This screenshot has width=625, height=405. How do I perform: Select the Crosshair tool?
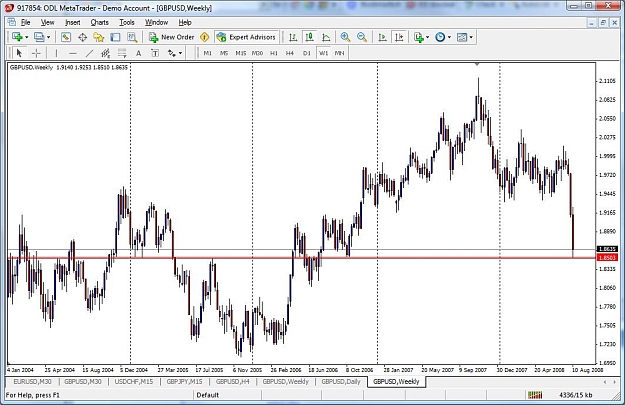point(36,53)
